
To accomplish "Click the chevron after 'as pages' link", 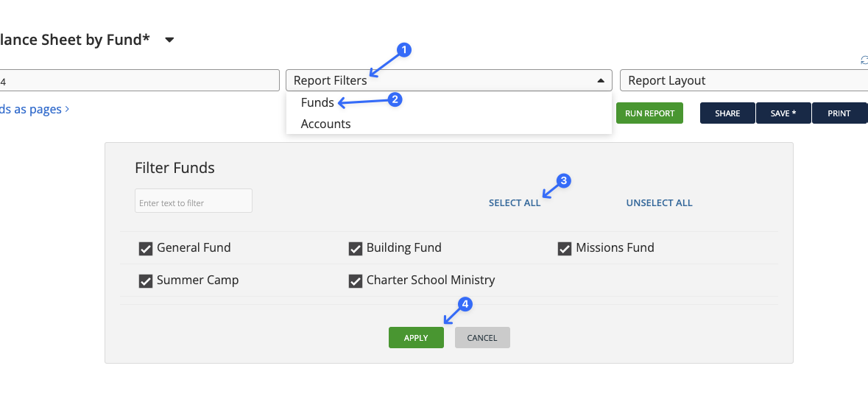I will 68,110.
